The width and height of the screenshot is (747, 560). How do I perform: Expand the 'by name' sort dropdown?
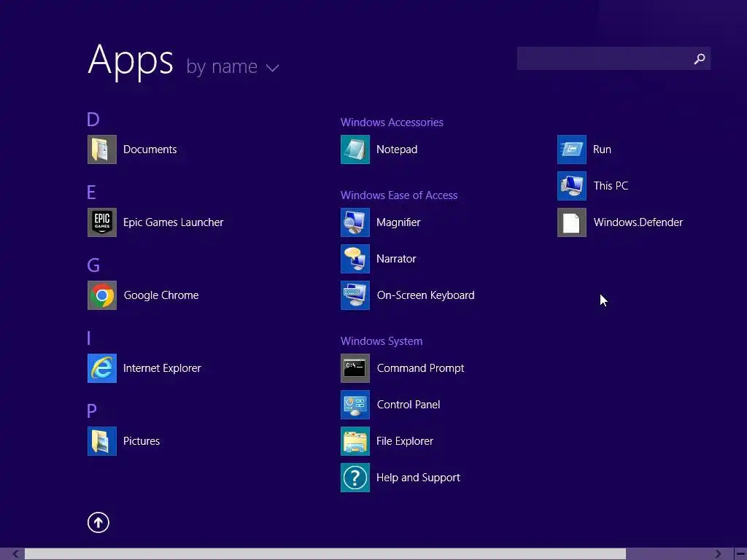[233, 67]
